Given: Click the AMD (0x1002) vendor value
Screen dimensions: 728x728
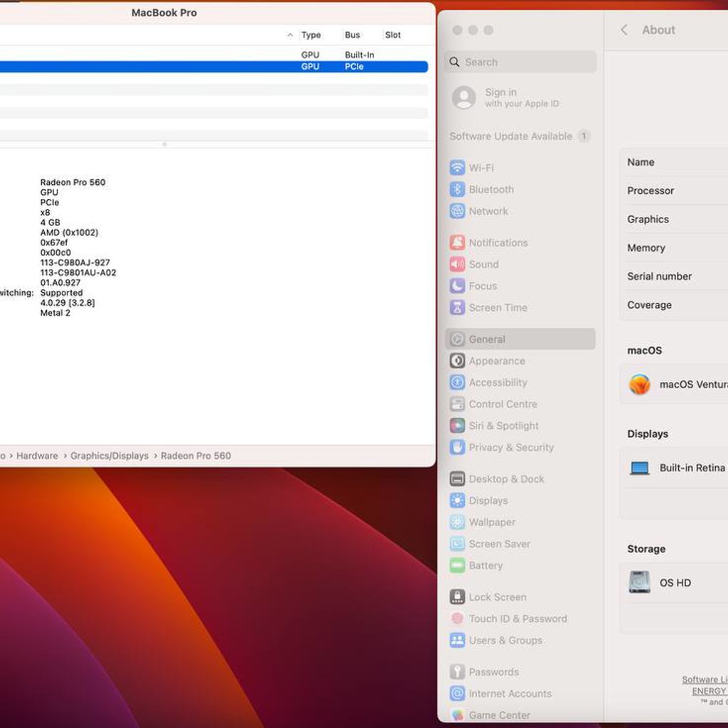Looking at the screenshot, I should (69, 232).
